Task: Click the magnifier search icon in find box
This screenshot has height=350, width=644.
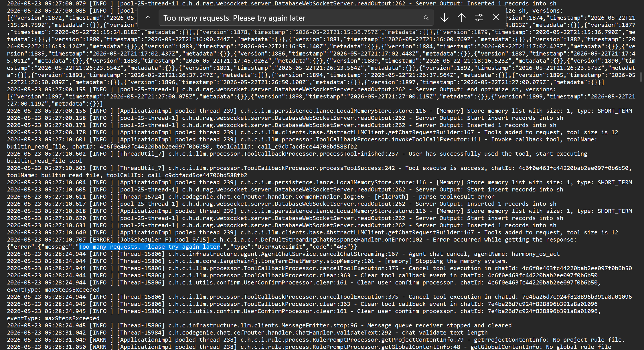Action: 426,18
